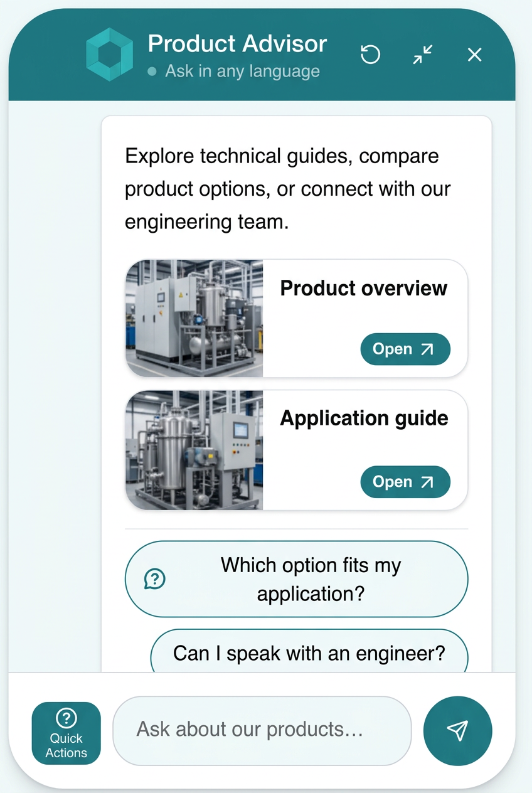This screenshot has width=532, height=793.
Task: Click the Product Advisor hexagon logo
Action: (110, 55)
